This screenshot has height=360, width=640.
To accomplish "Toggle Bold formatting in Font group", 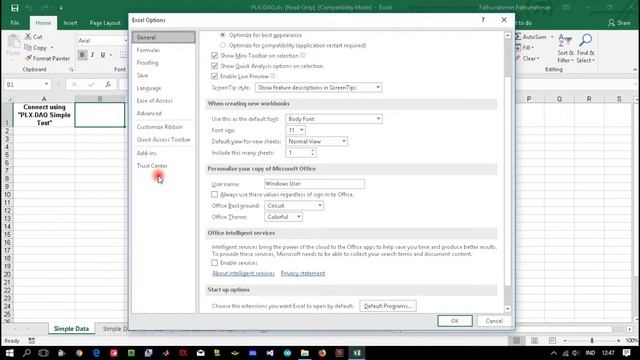I will 82,55.
